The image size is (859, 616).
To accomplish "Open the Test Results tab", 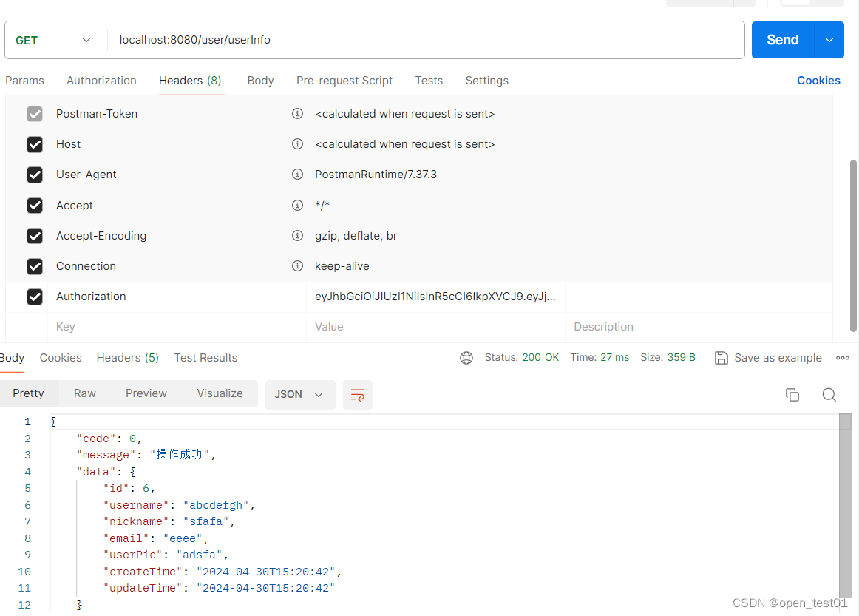I will pos(206,358).
